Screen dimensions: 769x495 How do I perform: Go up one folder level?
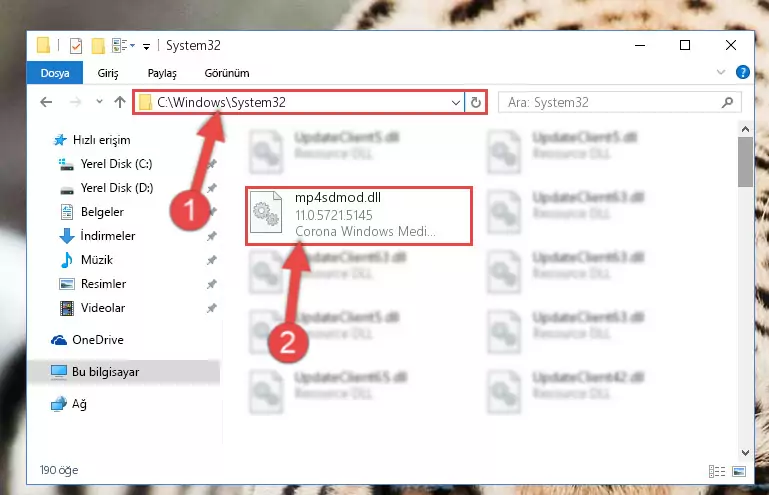coord(120,102)
